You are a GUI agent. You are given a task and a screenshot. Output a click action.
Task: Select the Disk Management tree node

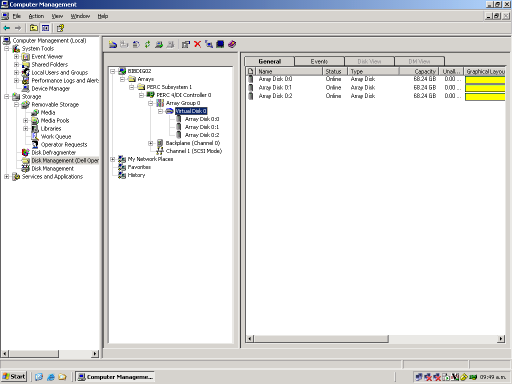coord(53,169)
